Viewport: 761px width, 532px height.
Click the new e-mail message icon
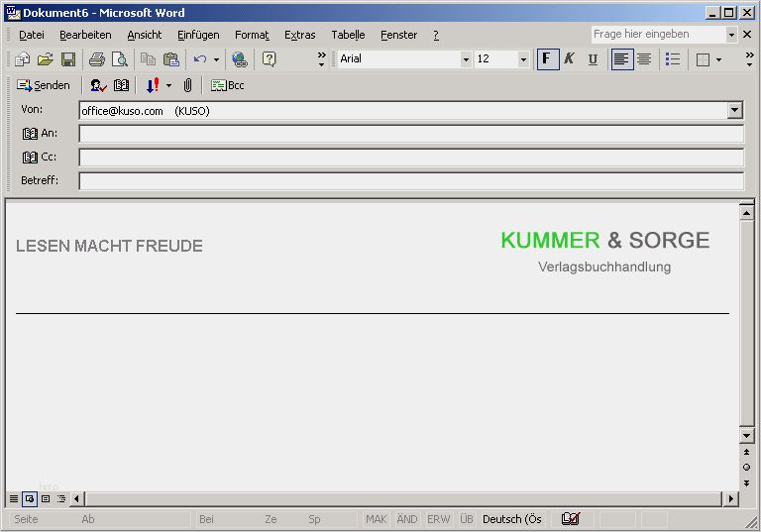(x=23, y=59)
